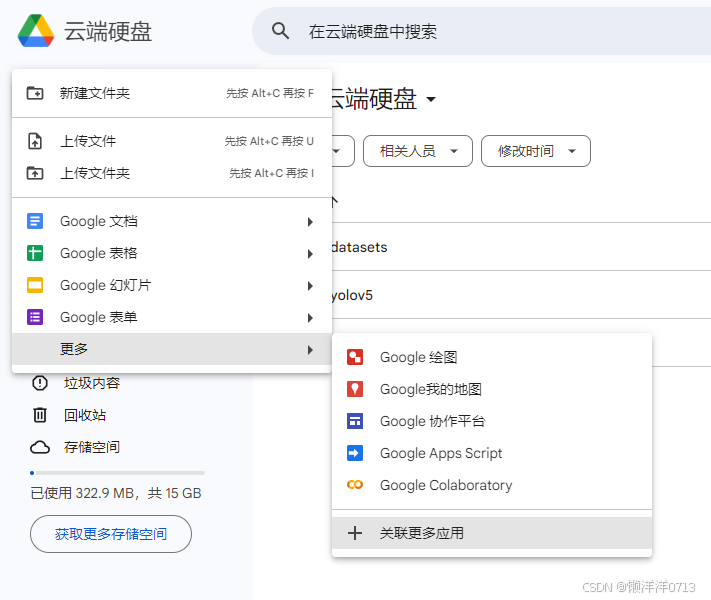Click the Google Docs blue icon
This screenshot has width=711, height=600.
tap(35, 221)
